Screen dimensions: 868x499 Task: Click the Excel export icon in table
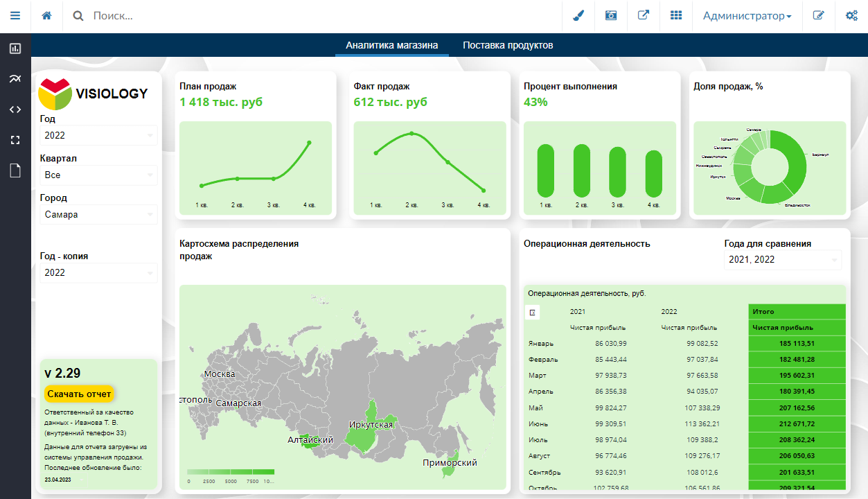[532, 313]
